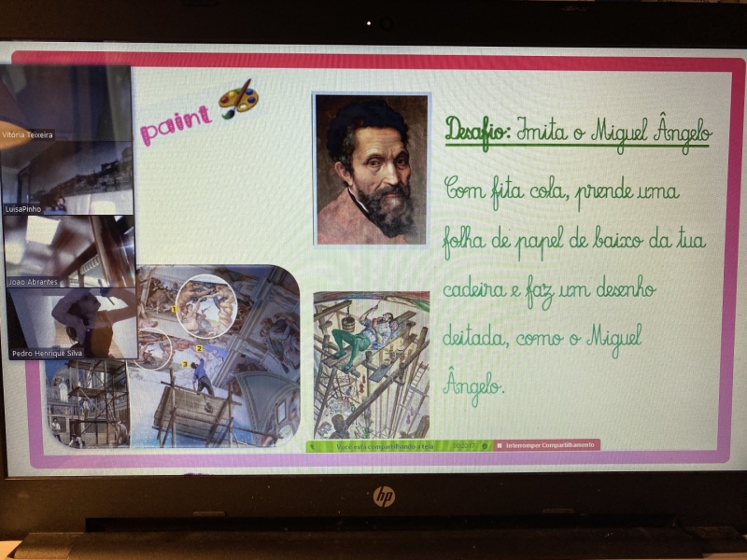The width and height of the screenshot is (747, 560).
Task: Select Joao Abrantes's video tile
Action: point(69,251)
